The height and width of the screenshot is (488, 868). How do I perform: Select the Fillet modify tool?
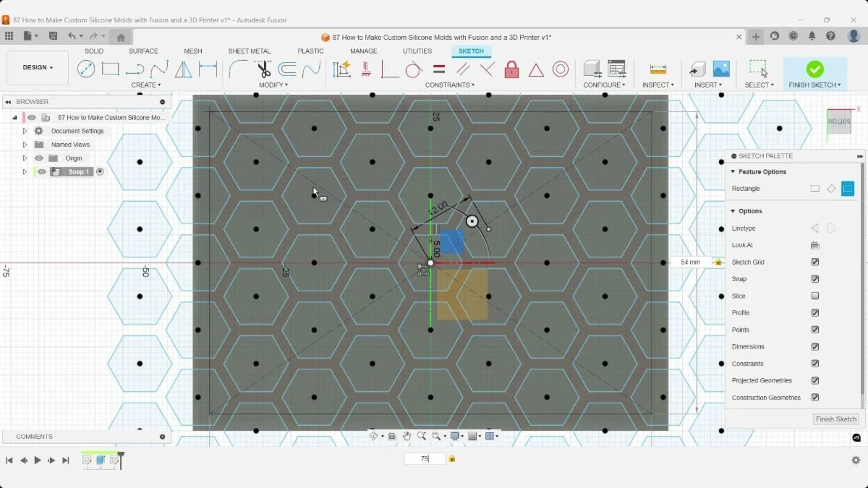pos(238,69)
